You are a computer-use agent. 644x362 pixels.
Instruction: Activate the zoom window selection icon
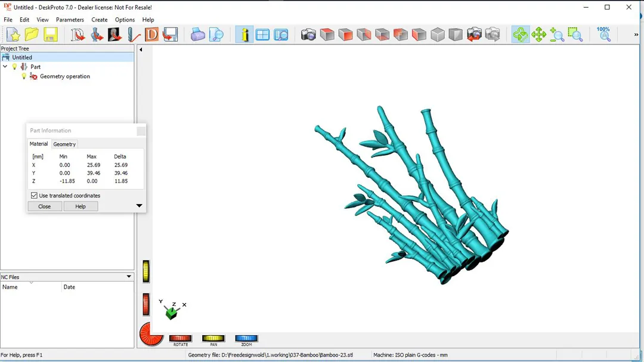575,35
